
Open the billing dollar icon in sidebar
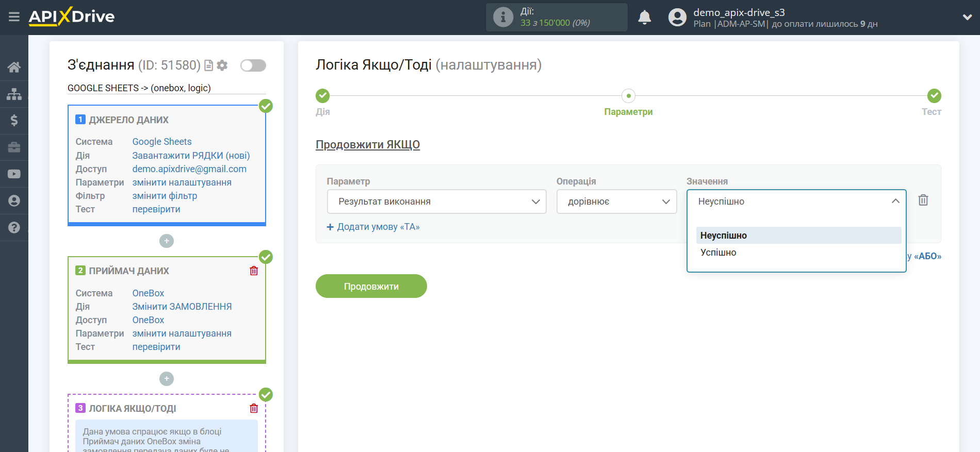(x=14, y=121)
